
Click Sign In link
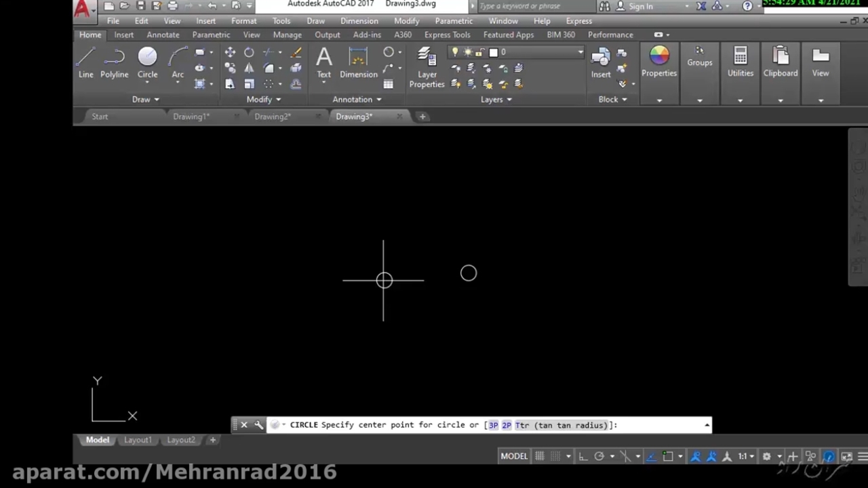(x=640, y=6)
